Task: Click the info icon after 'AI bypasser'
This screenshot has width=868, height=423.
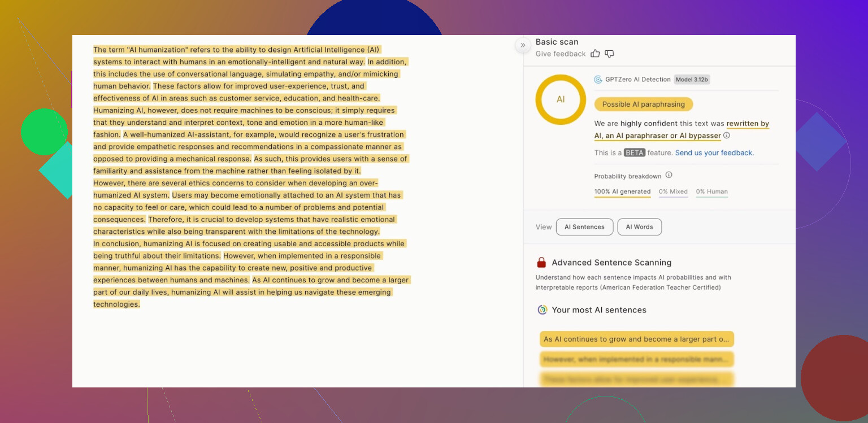Action: 727,136
